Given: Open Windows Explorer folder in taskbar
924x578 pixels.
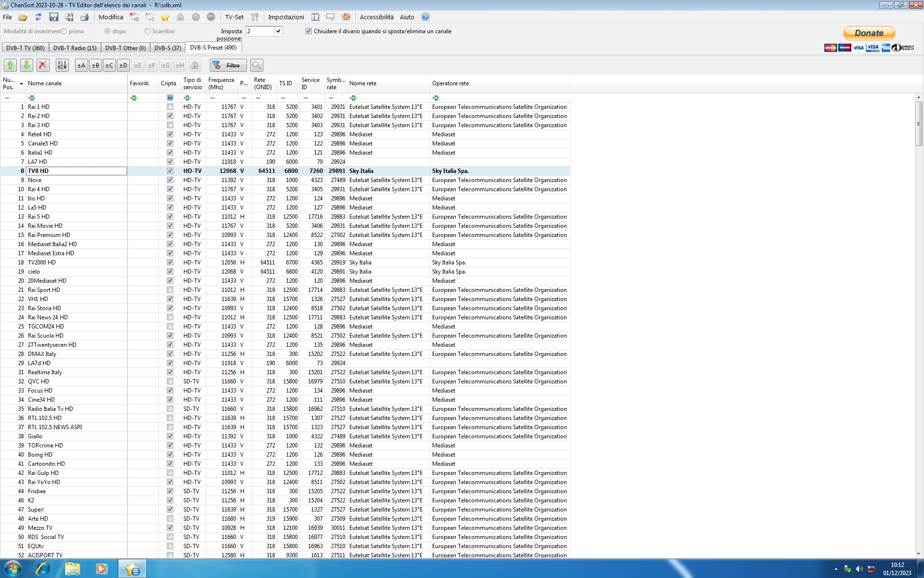Looking at the screenshot, I should [73, 569].
